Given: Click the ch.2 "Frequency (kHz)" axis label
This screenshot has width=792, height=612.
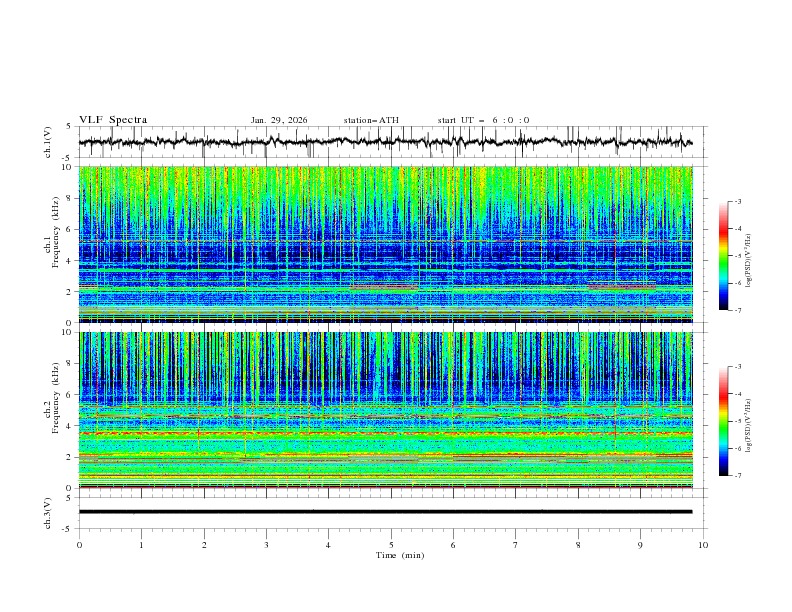Looking at the screenshot, I should tap(56, 399).
